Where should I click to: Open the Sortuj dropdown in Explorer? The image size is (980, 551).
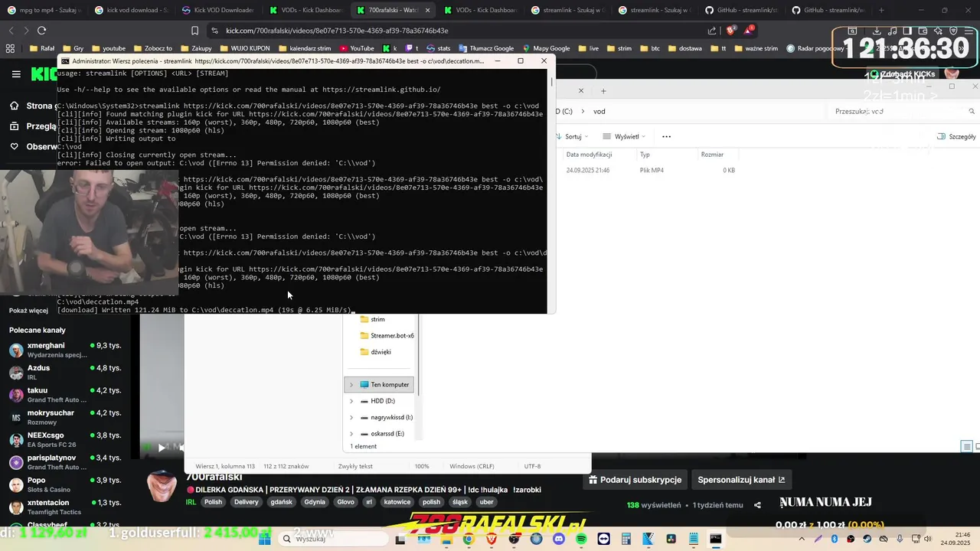pos(572,136)
